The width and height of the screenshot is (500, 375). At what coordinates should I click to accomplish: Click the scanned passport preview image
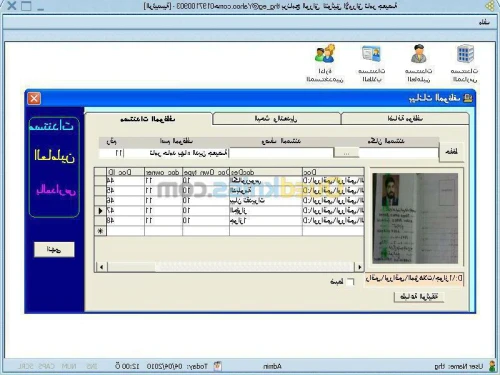pos(415,218)
